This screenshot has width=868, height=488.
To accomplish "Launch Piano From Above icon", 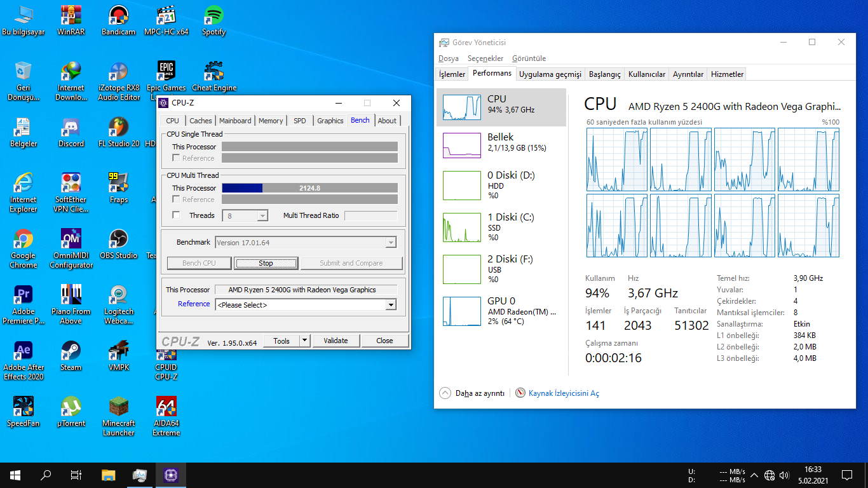I will click(71, 305).
